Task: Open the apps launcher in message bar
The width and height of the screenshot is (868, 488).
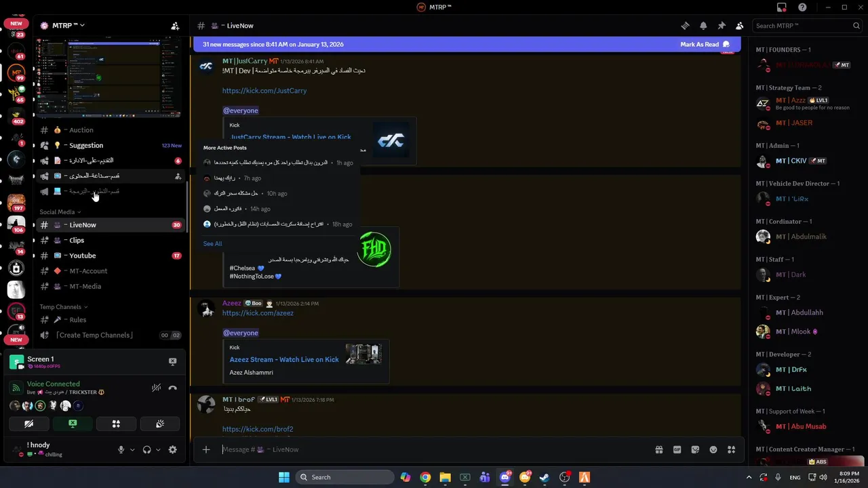Action: [731, 449]
